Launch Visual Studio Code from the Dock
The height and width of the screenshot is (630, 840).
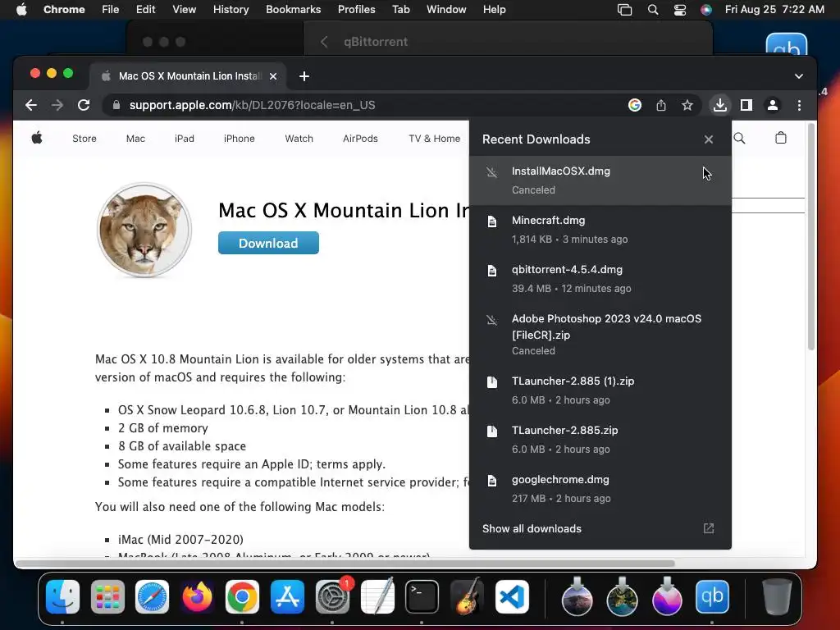pos(512,596)
